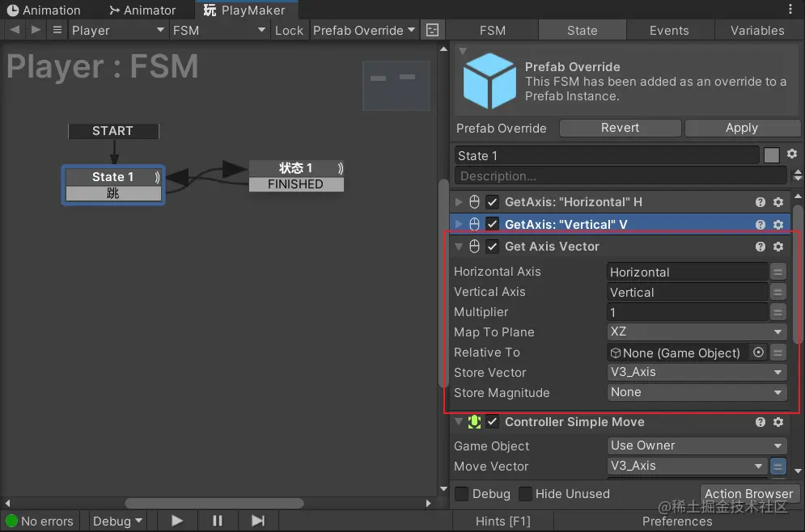The height and width of the screenshot is (532, 805).
Task: Open the Action Browser
Action: 749,493
